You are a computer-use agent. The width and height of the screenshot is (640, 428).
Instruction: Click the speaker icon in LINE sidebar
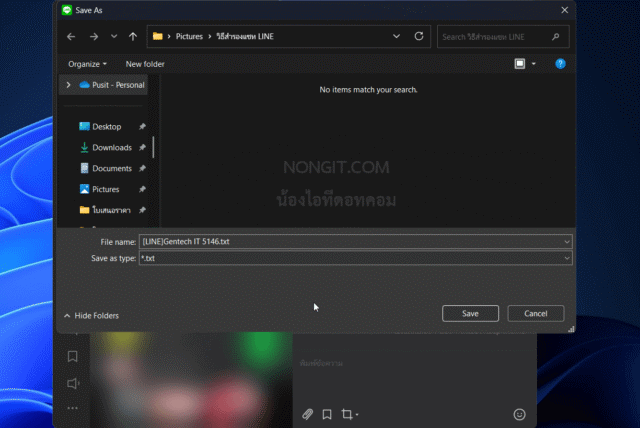pyautogui.click(x=73, y=383)
